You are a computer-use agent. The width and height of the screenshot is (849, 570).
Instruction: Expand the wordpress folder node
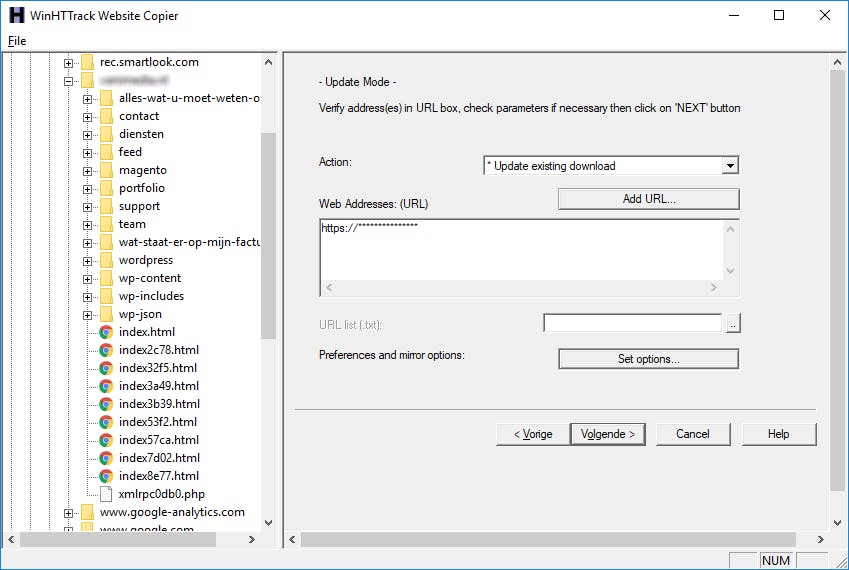click(x=88, y=260)
